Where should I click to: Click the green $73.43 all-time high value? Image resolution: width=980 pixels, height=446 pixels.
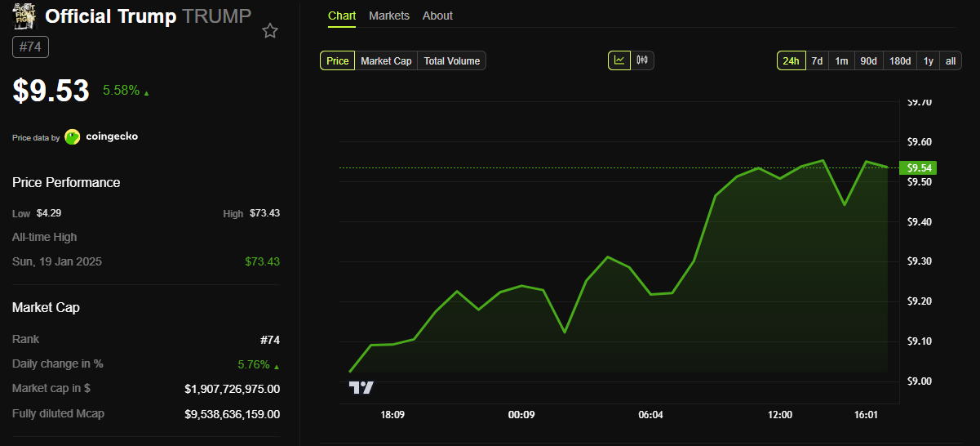[262, 261]
